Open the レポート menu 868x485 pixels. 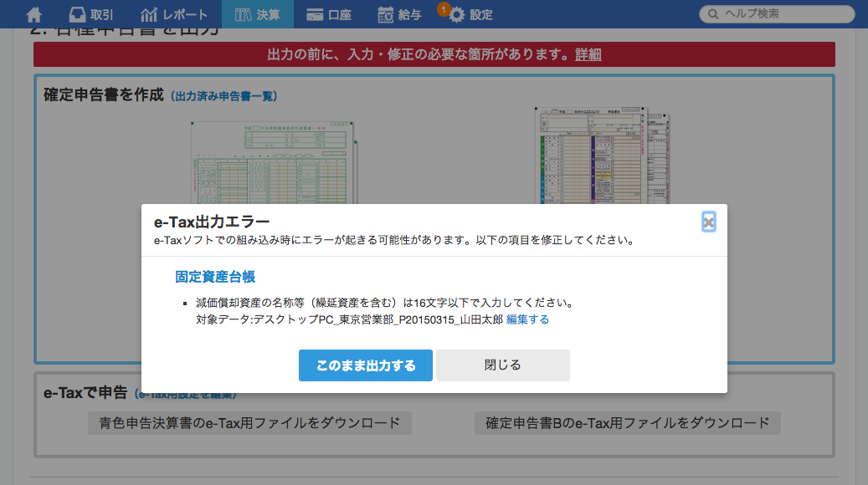[x=174, y=14]
